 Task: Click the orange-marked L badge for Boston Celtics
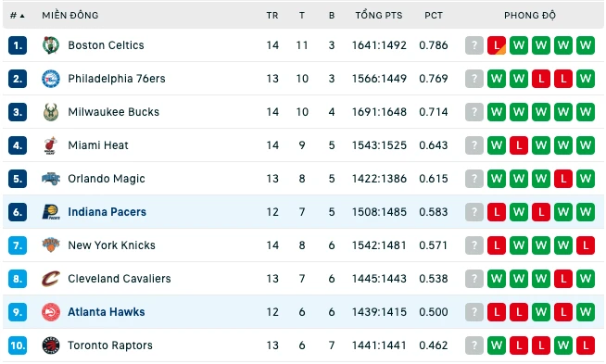click(x=497, y=45)
